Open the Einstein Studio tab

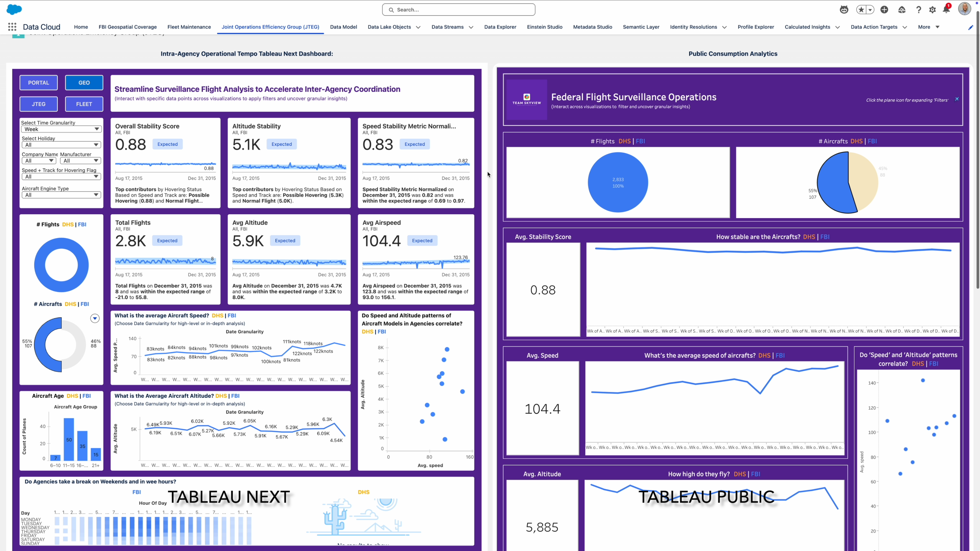click(544, 27)
